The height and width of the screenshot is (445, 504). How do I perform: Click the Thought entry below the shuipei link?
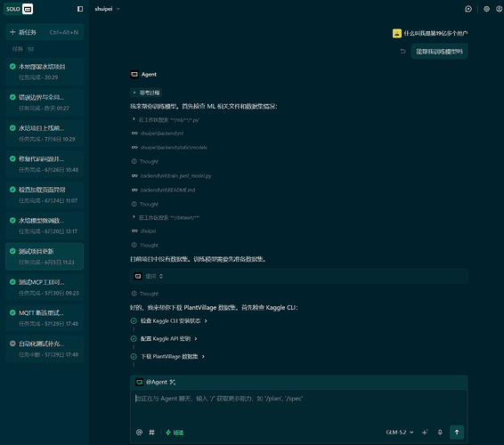click(145, 245)
